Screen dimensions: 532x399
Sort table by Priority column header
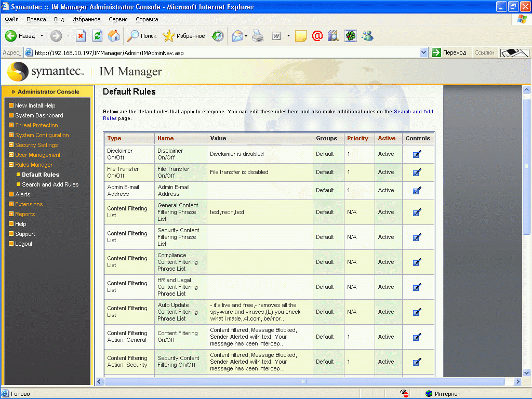coord(357,138)
